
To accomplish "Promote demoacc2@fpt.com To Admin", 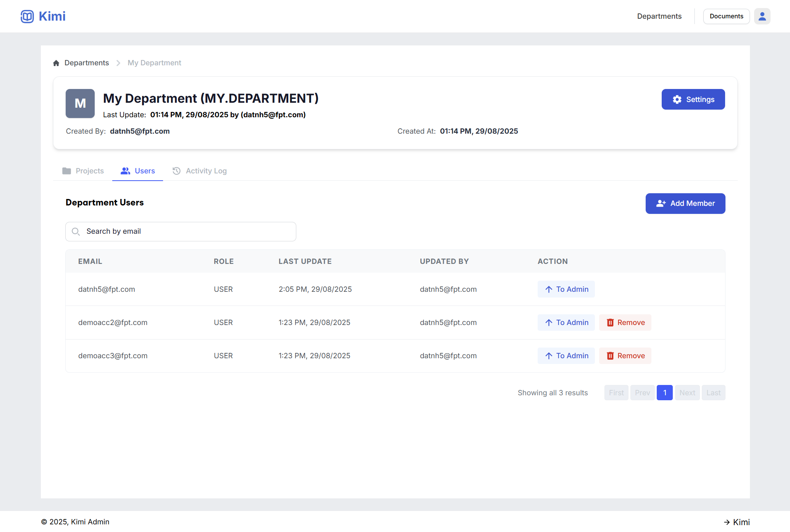I will (x=566, y=322).
